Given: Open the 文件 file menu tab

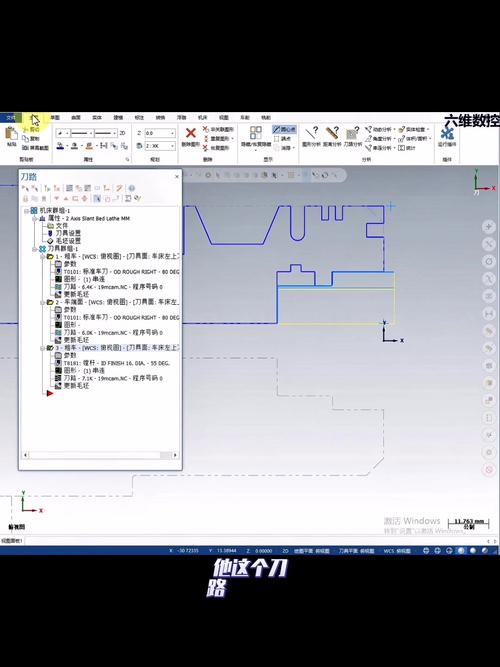Looking at the screenshot, I should [11, 117].
